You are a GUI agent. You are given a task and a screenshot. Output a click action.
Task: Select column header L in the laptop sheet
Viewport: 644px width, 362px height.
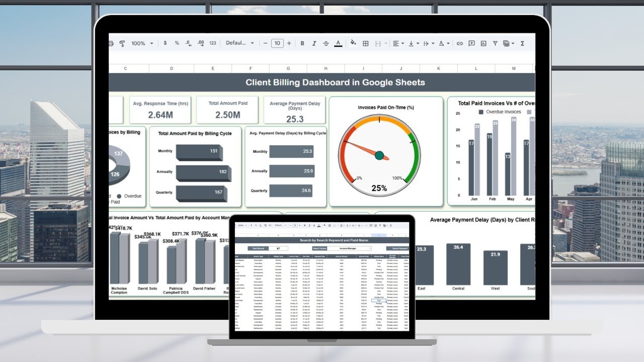pos(476,68)
